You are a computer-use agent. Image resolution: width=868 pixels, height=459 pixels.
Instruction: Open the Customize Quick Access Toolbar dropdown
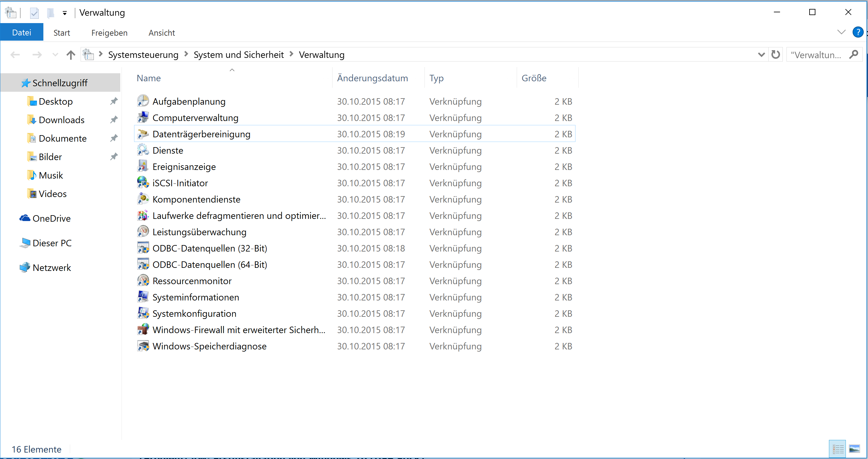click(65, 13)
